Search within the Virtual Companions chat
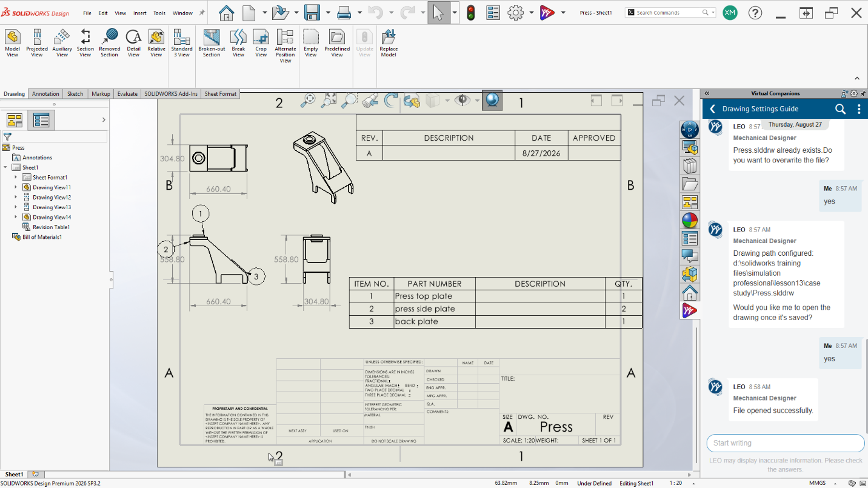Viewport: 868px width, 488px height. tap(840, 109)
